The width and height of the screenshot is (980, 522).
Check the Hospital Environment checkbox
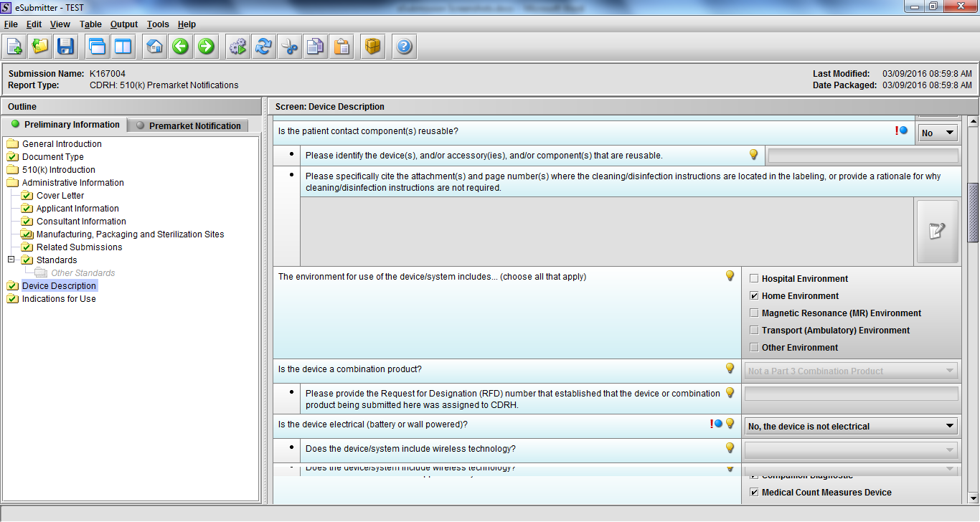coord(754,279)
